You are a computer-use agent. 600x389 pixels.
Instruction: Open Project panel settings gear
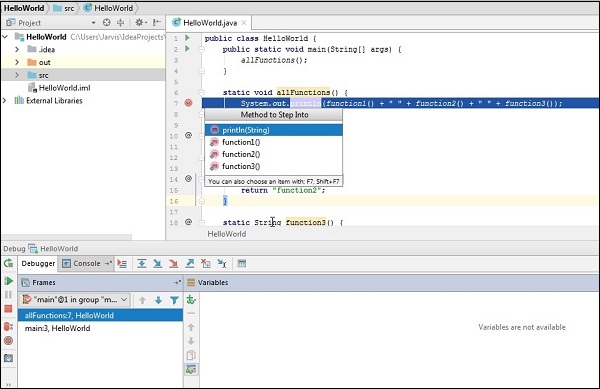[140, 23]
